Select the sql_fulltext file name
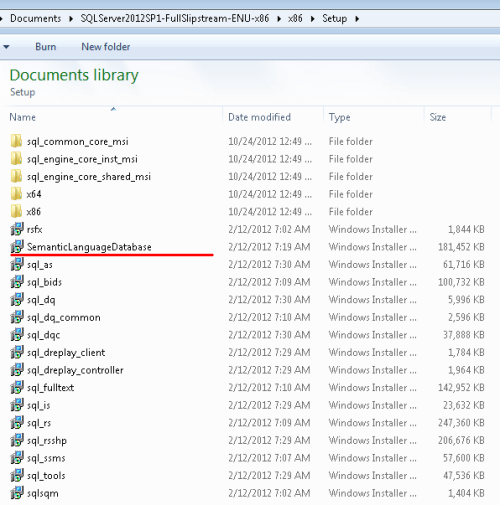The image size is (500, 505). coord(50,388)
